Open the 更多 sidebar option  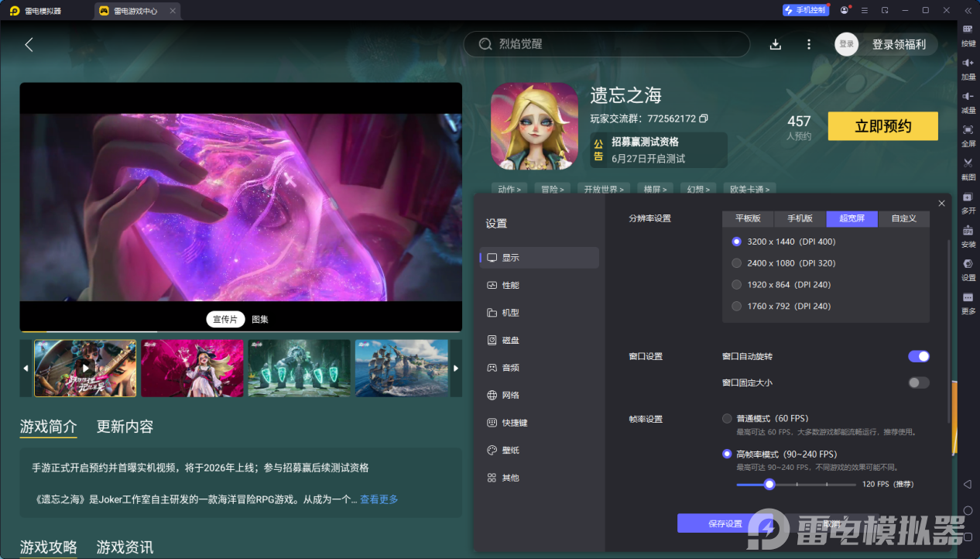pos(968,302)
